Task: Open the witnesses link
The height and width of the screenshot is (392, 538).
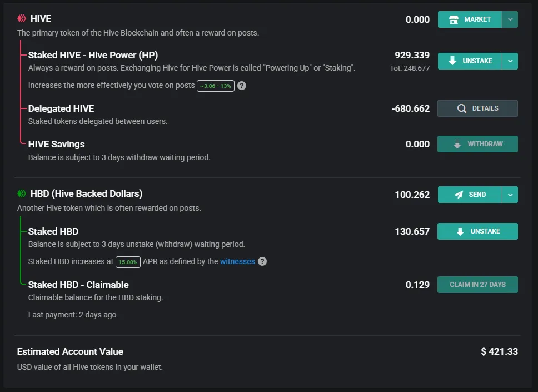Action: tap(237, 261)
